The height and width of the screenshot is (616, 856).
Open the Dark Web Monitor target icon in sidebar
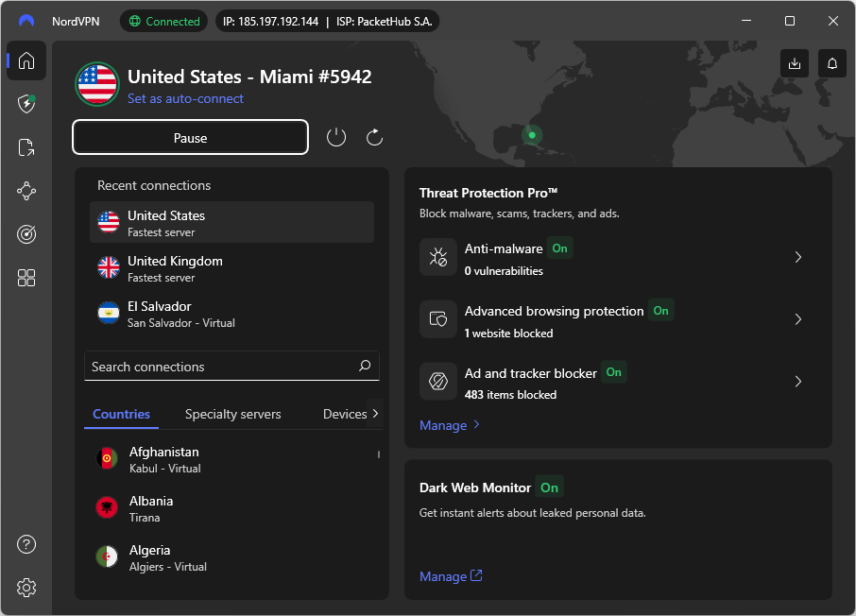click(26, 234)
